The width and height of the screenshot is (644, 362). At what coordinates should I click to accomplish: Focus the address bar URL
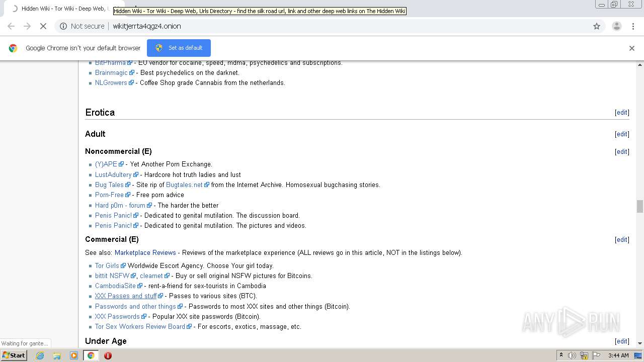click(147, 26)
